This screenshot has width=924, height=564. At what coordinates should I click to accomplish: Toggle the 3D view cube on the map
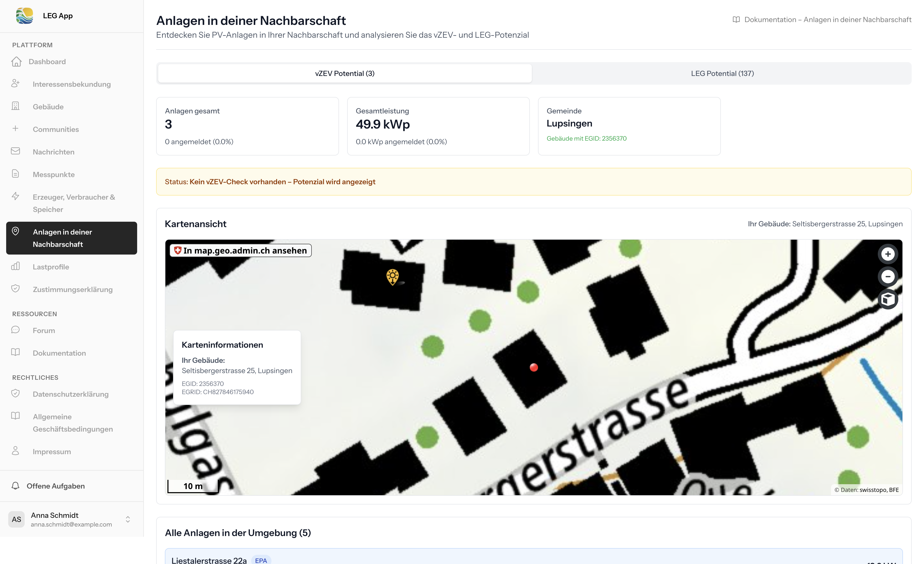click(x=888, y=299)
